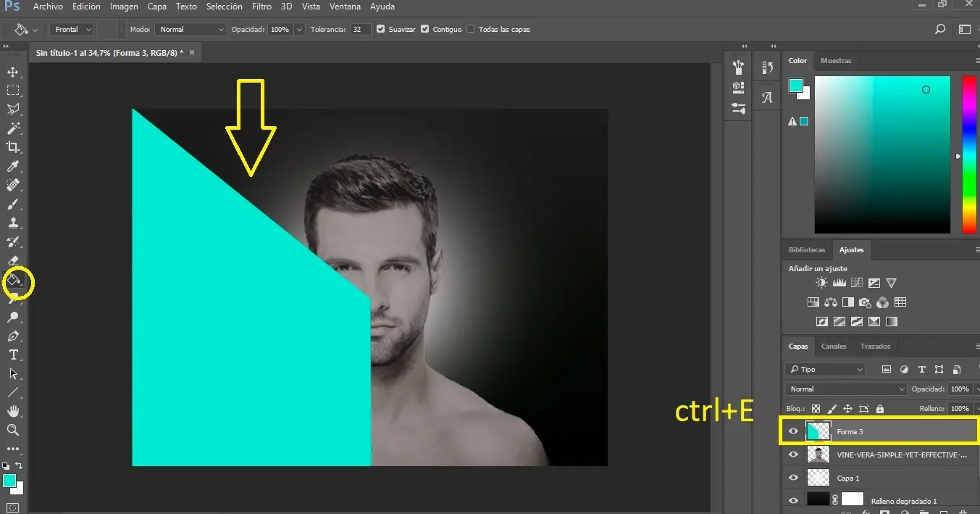
Task: Select the Hand tool
Action: pyautogui.click(x=13, y=411)
